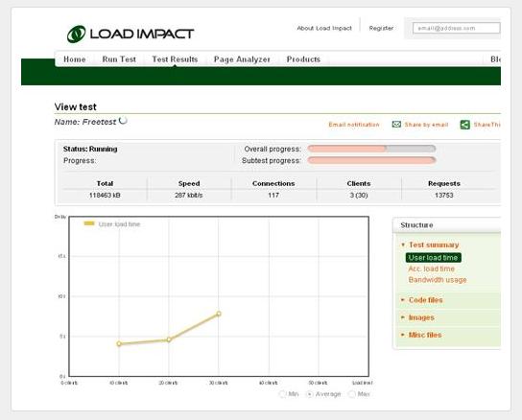Click the Requests value 13753
This screenshot has width=522, height=420.
pos(444,196)
